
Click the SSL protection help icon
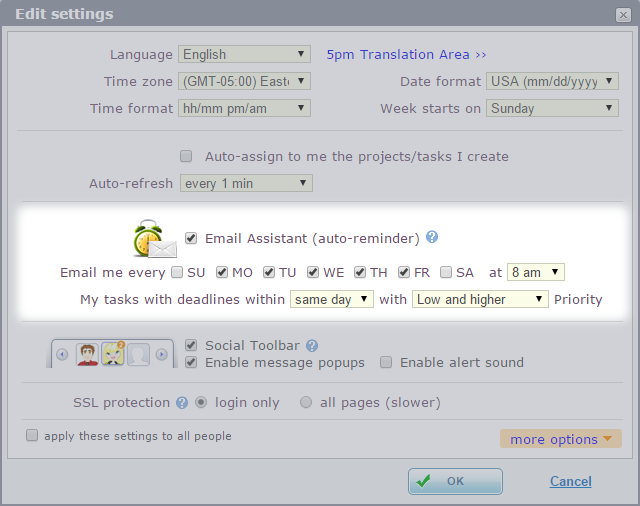tap(182, 403)
